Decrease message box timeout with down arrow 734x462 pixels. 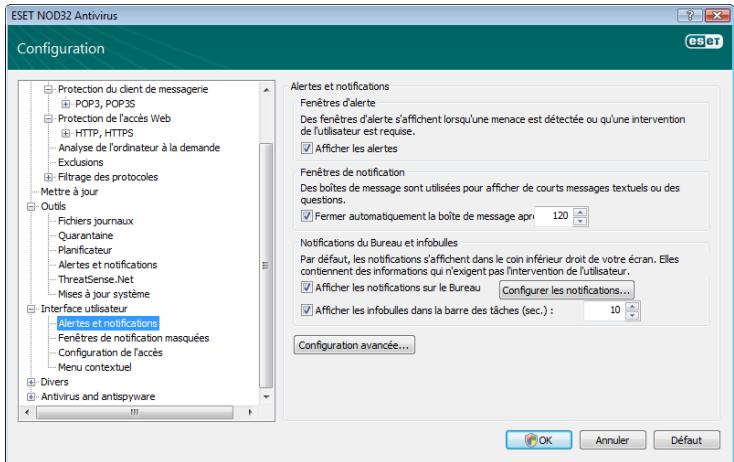click(x=580, y=221)
